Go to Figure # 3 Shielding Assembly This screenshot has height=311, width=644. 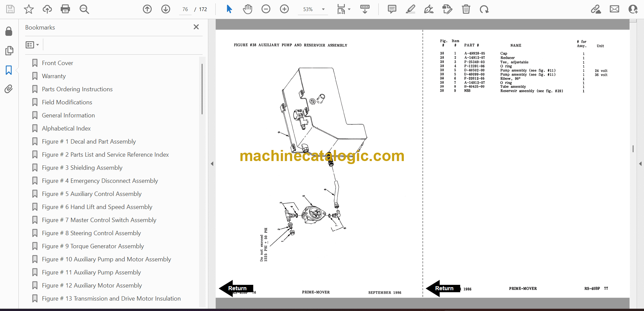pyautogui.click(x=82, y=168)
